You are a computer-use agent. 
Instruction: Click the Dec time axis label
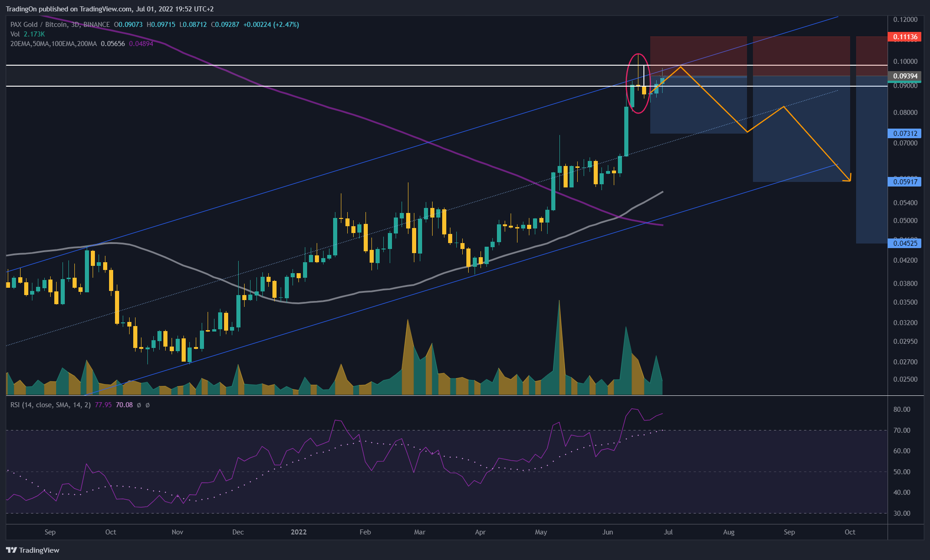pyautogui.click(x=238, y=532)
